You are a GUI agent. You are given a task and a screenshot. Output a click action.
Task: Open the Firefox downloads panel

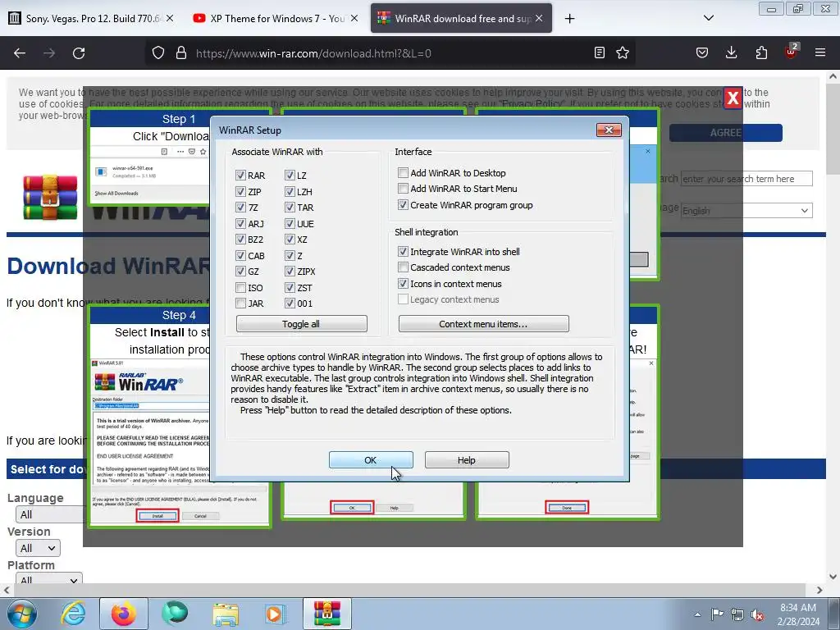click(x=731, y=52)
